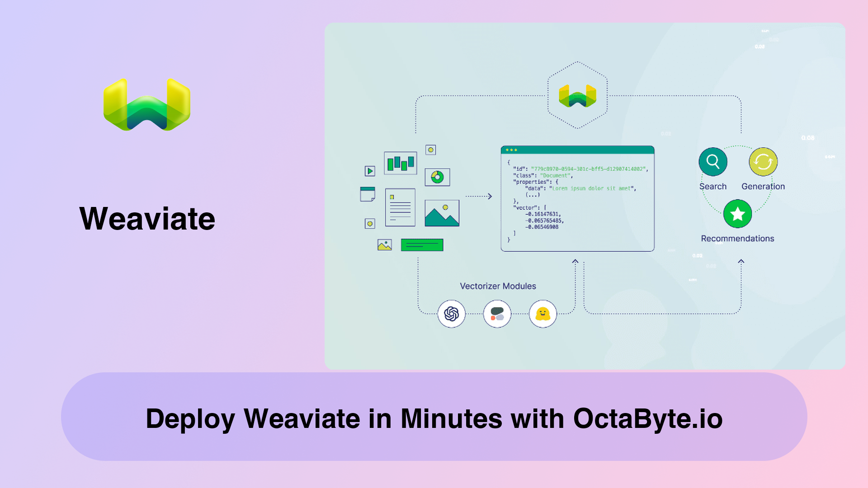The height and width of the screenshot is (488, 868).
Task: Toggle the image thumbnail icon
Action: [x=384, y=245]
